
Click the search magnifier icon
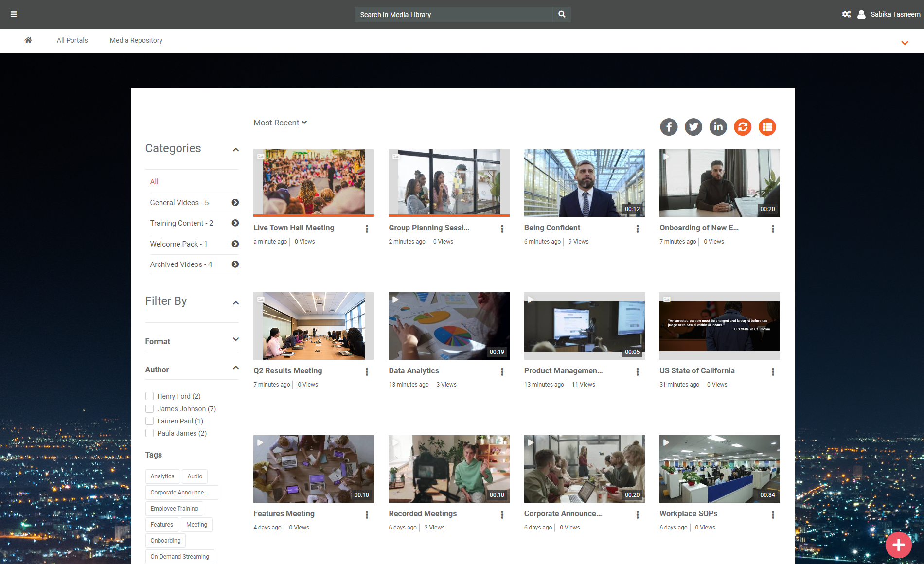point(562,14)
